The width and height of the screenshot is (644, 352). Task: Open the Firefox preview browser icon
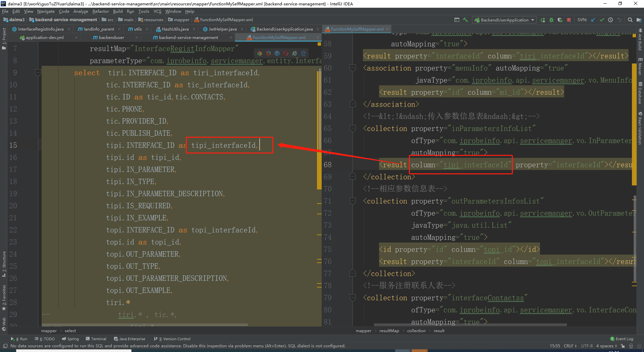[x=268, y=53]
